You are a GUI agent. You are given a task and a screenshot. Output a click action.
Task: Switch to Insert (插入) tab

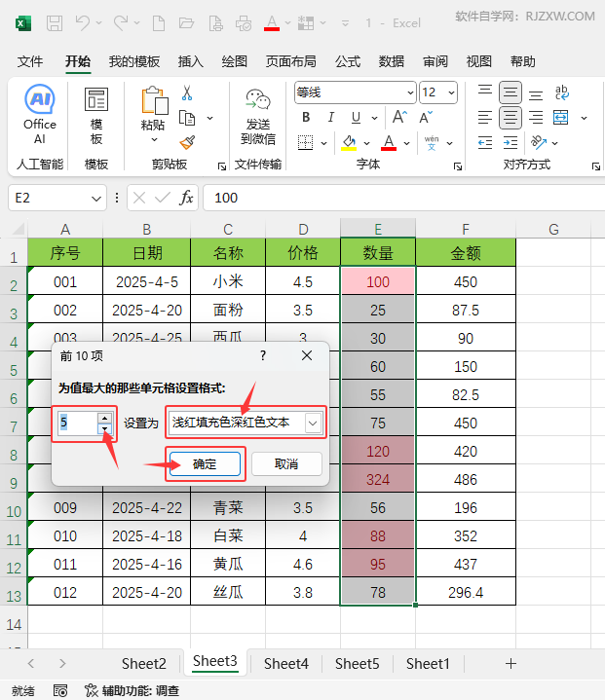click(x=191, y=61)
